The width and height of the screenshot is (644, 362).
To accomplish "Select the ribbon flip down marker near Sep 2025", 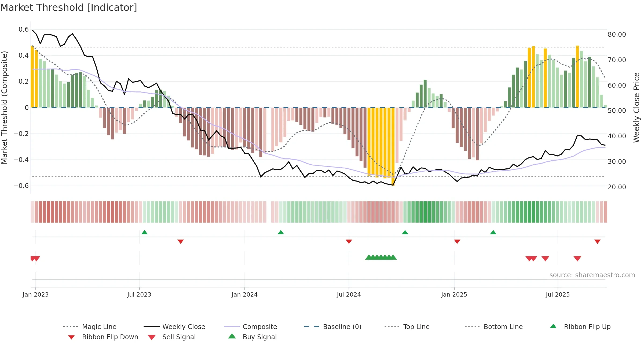I will 597,242.
